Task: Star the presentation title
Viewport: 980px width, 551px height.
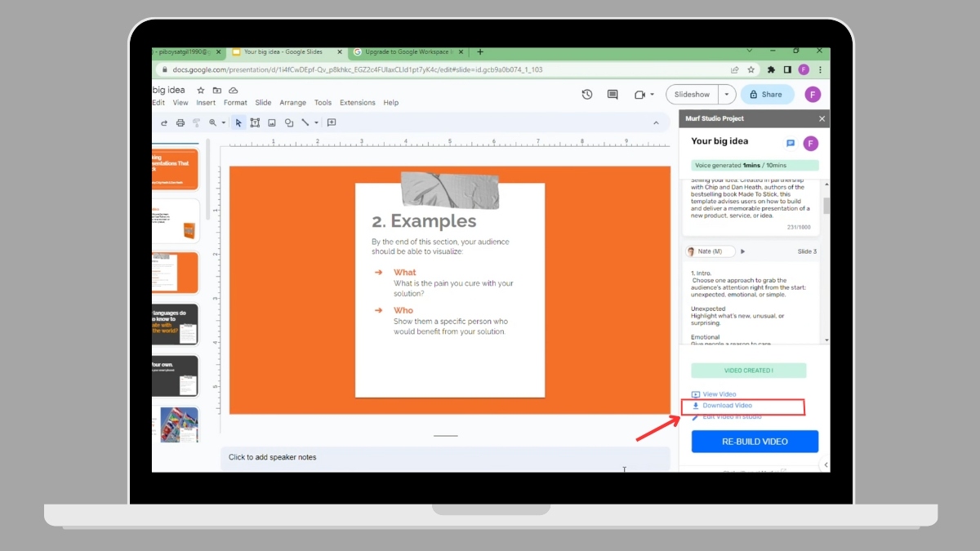Action: (x=201, y=91)
